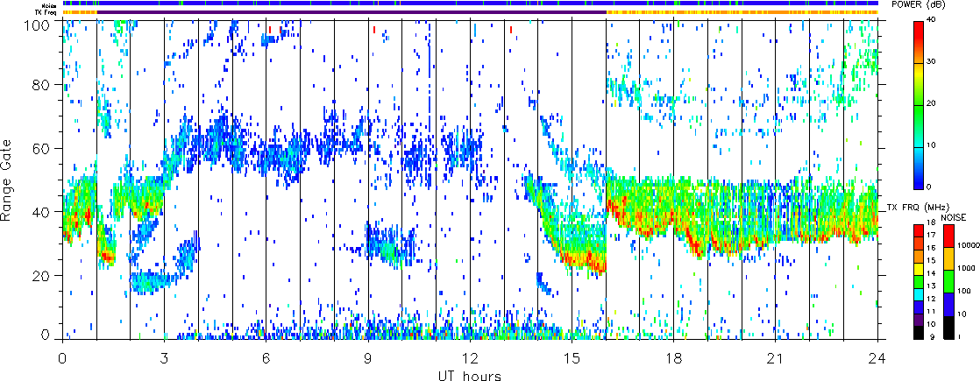Click the x-axis tick label 6
The image size is (980, 381).
[266, 358]
